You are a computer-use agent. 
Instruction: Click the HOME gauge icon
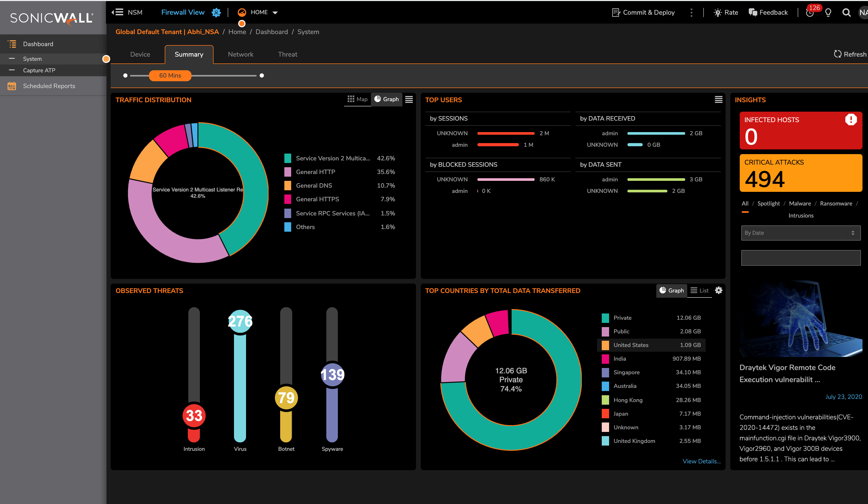click(242, 12)
